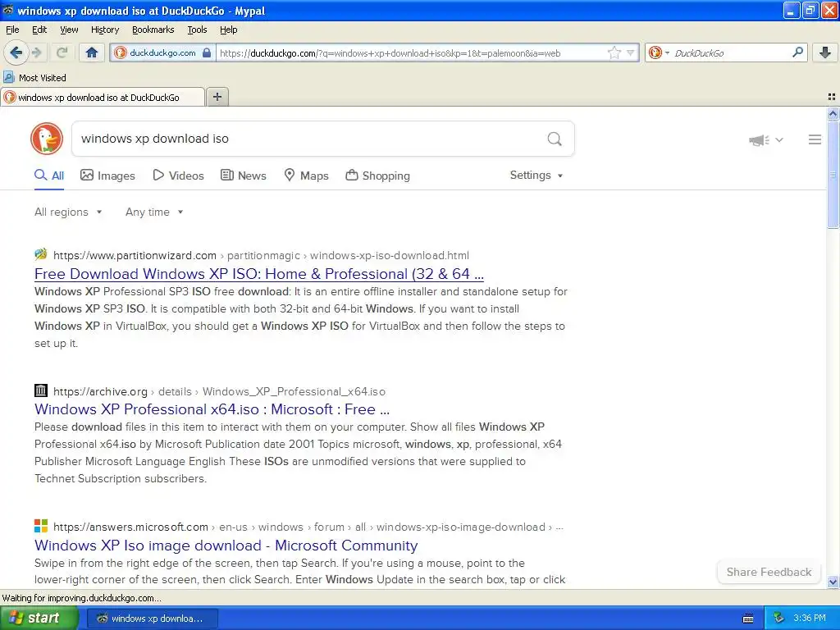Open the File menu
The height and width of the screenshot is (630, 840).
click(x=12, y=30)
